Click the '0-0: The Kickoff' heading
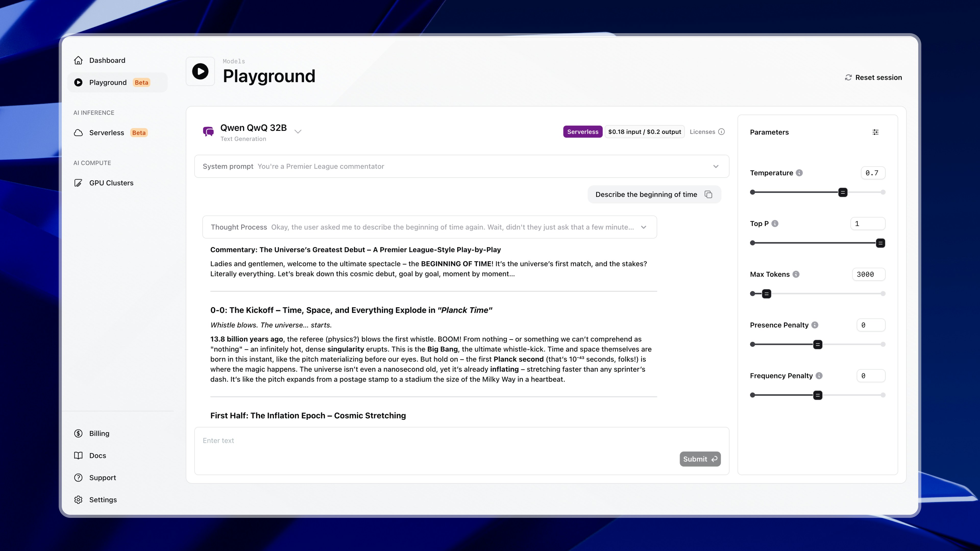 pos(351,310)
